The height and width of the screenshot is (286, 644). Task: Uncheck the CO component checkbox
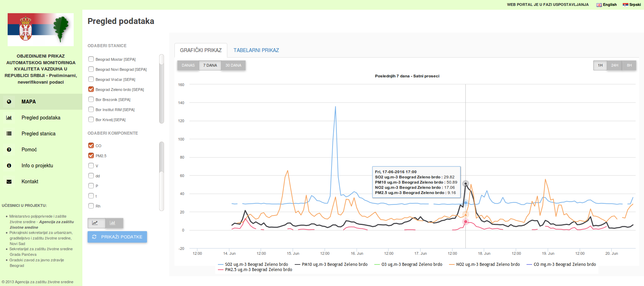point(91,146)
